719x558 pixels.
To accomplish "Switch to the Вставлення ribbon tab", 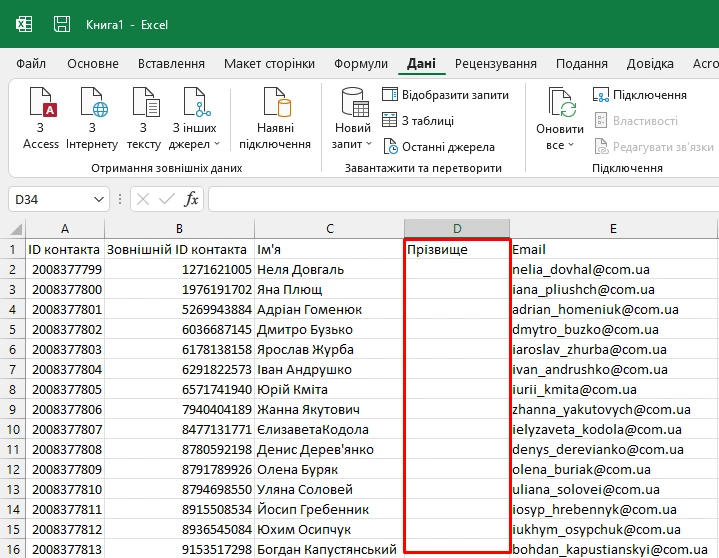I will click(171, 64).
